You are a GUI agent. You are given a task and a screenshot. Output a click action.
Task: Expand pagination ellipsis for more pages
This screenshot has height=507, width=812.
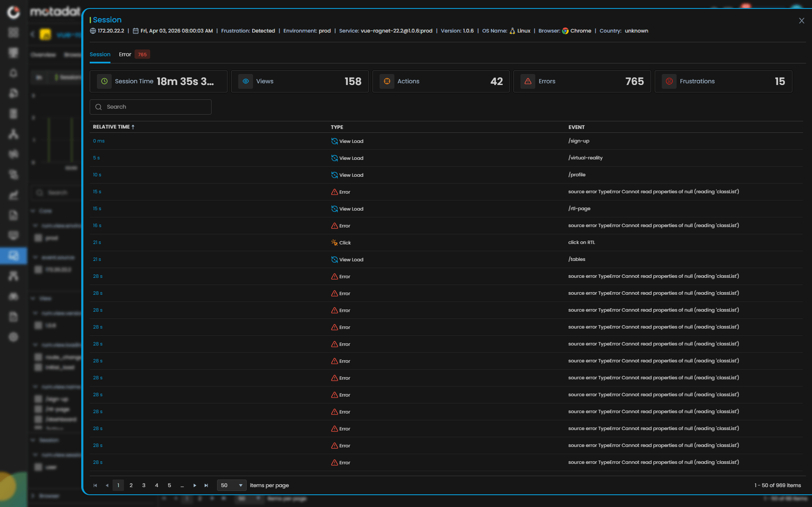coord(182,485)
